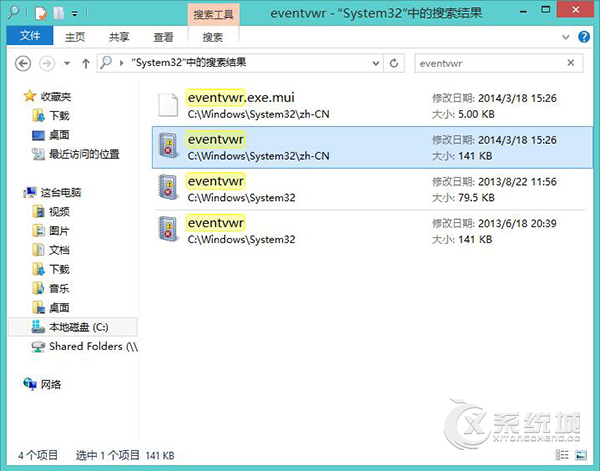Click the 大小: 79.5 KB text
Viewport: 600px width, 471px height.
[463, 197]
